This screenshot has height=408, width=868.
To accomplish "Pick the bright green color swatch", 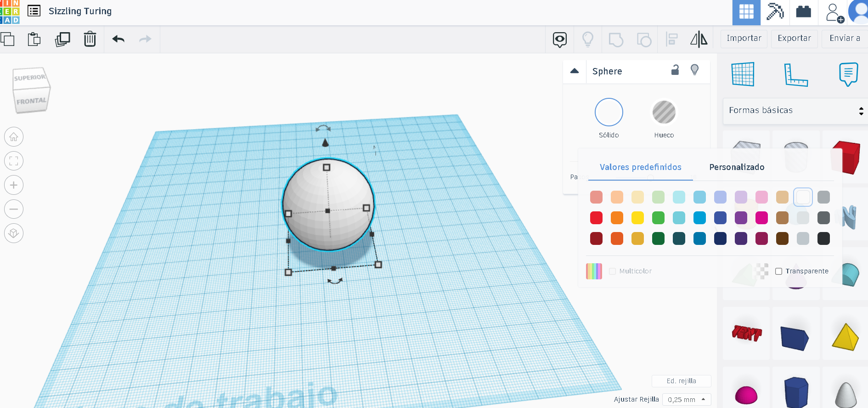I will (658, 218).
